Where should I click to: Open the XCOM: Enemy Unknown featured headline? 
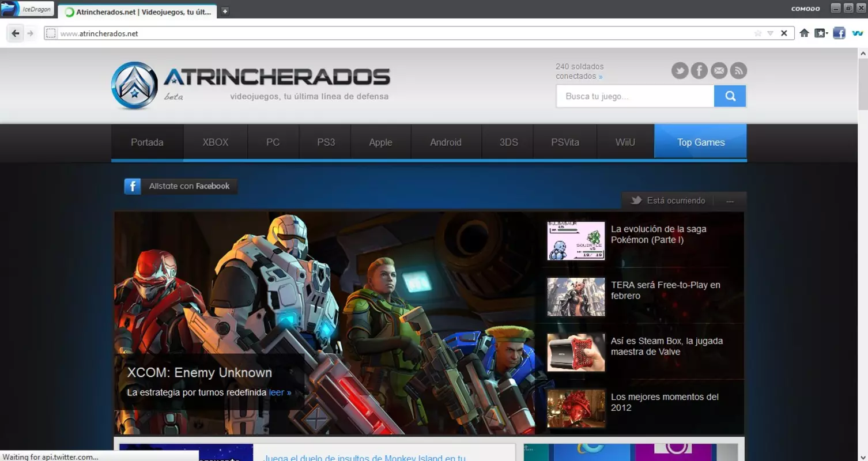coord(199,373)
